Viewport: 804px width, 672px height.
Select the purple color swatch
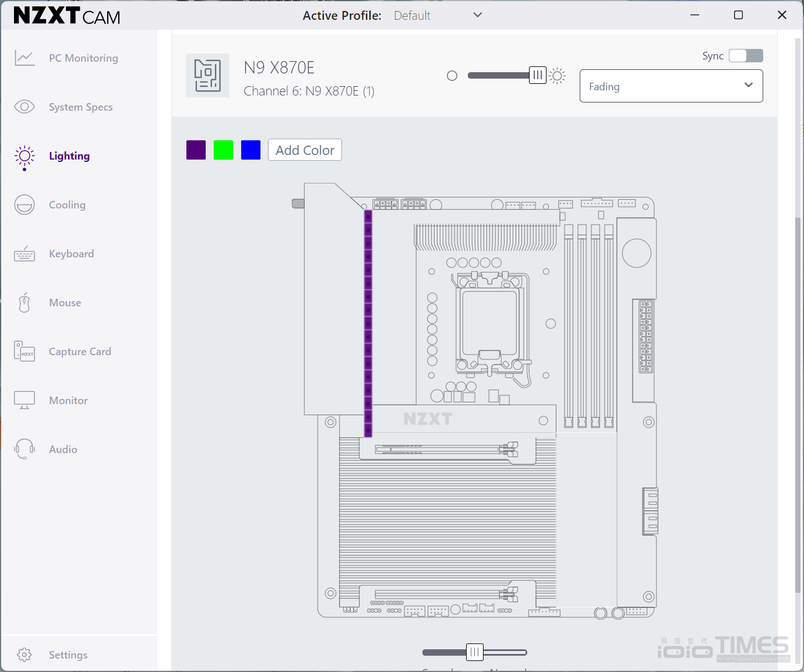point(196,150)
